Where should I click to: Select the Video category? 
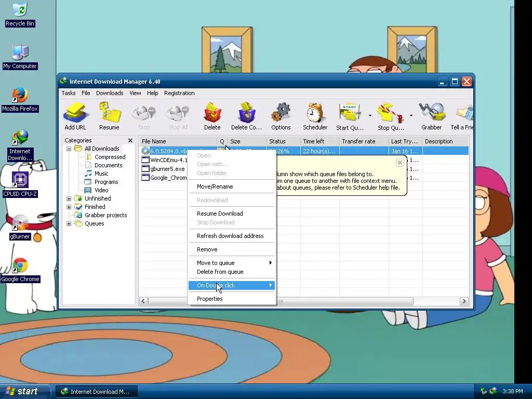point(101,190)
